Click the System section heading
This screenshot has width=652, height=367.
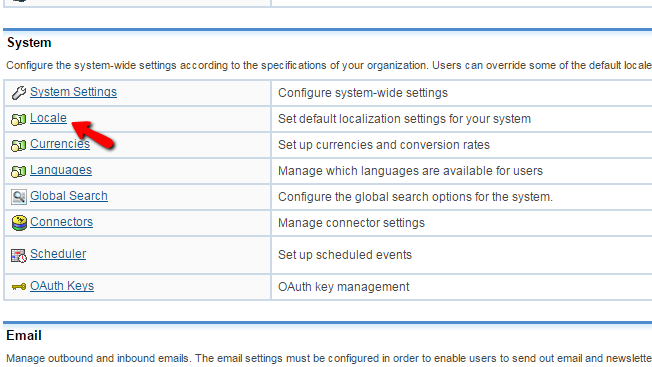[29, 43]
